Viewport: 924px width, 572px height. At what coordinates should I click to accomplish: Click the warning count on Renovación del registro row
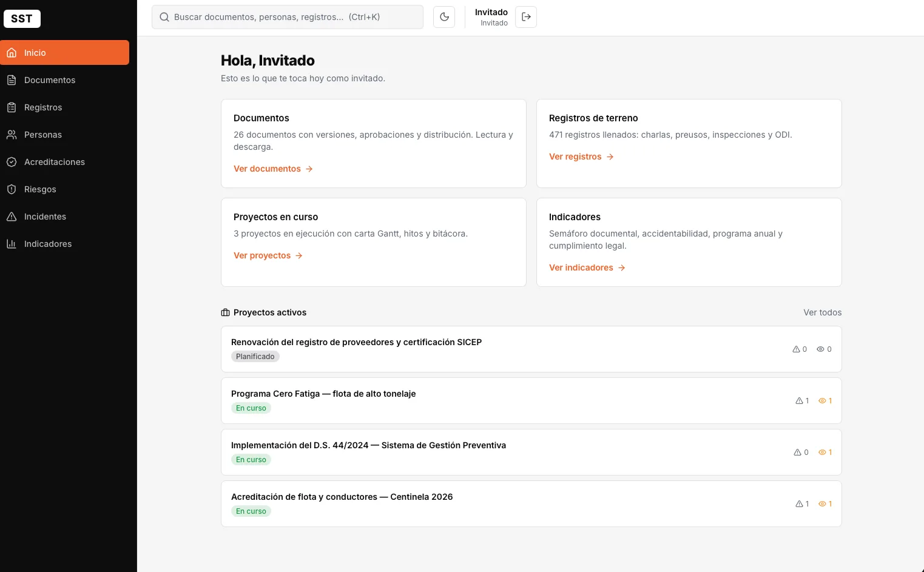pyautogui.click(x=800, y=349)
